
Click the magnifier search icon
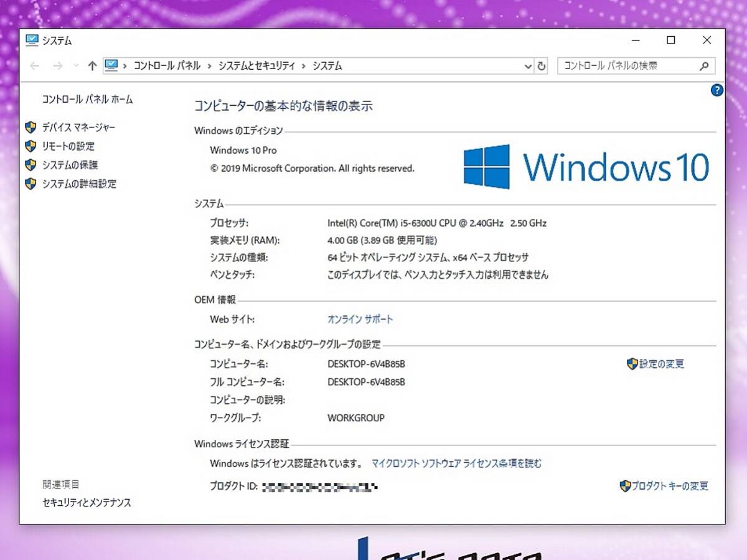tap(705, 65)
